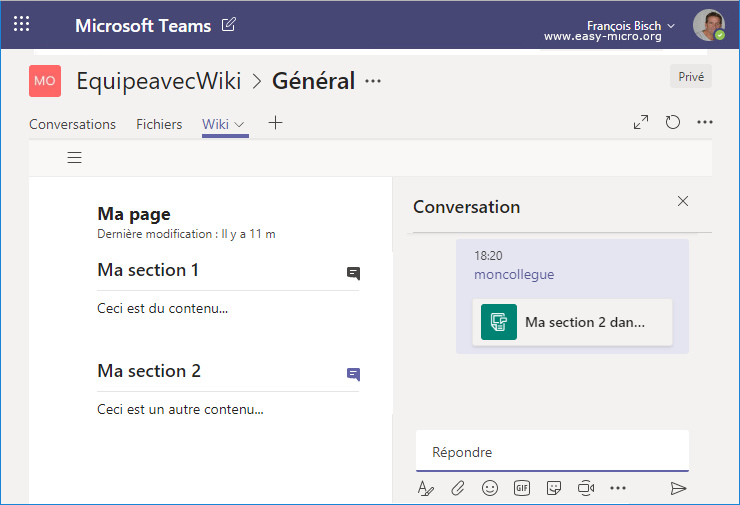The width and height of the screenshot is (740, 505).
Task: Switch to the Fichiers tab
Action: pos(159,124)
